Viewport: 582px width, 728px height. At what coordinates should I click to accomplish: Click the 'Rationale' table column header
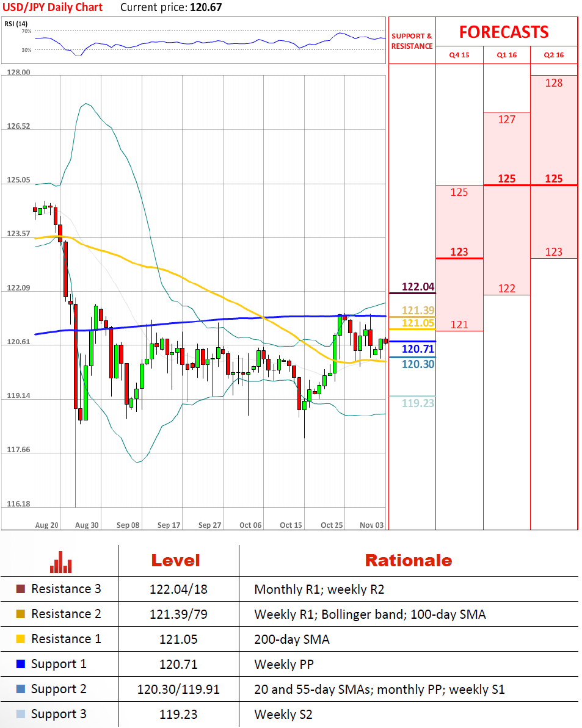(x=409, y=560)
